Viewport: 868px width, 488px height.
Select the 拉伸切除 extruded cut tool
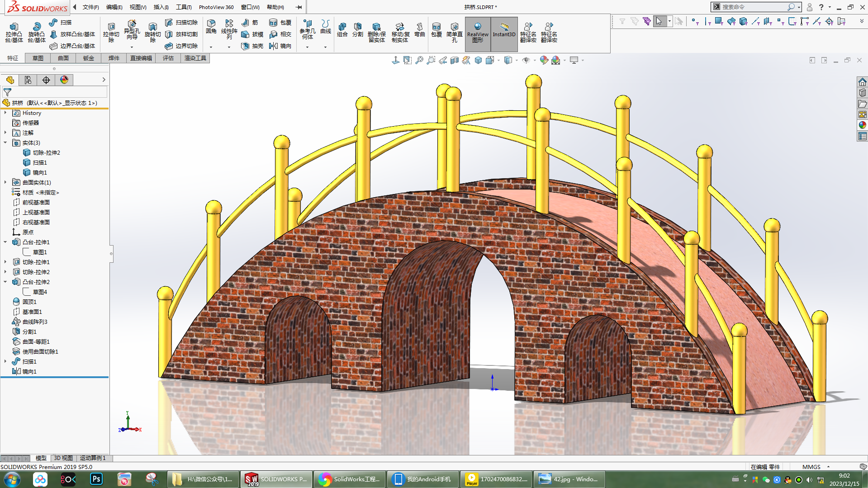[x=111, y=33]
